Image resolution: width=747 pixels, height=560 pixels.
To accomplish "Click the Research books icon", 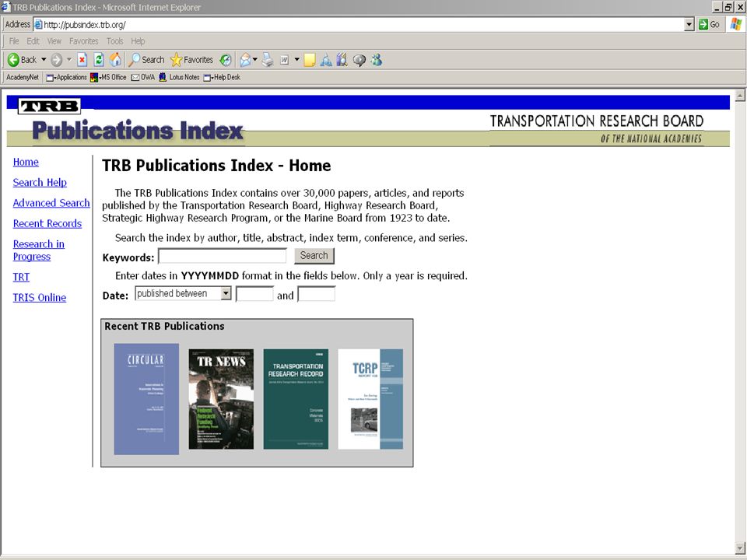I will 342,60.
